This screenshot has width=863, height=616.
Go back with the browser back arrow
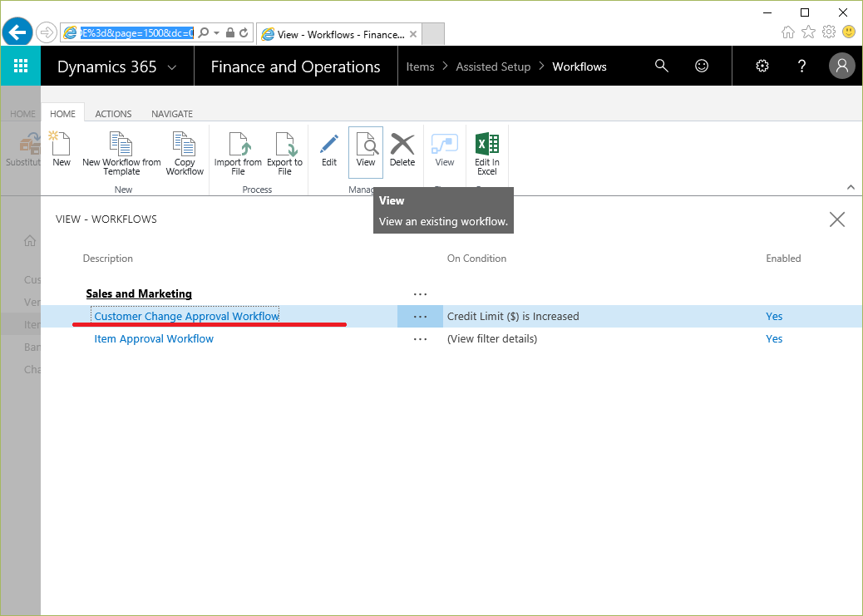pos(17,32)
